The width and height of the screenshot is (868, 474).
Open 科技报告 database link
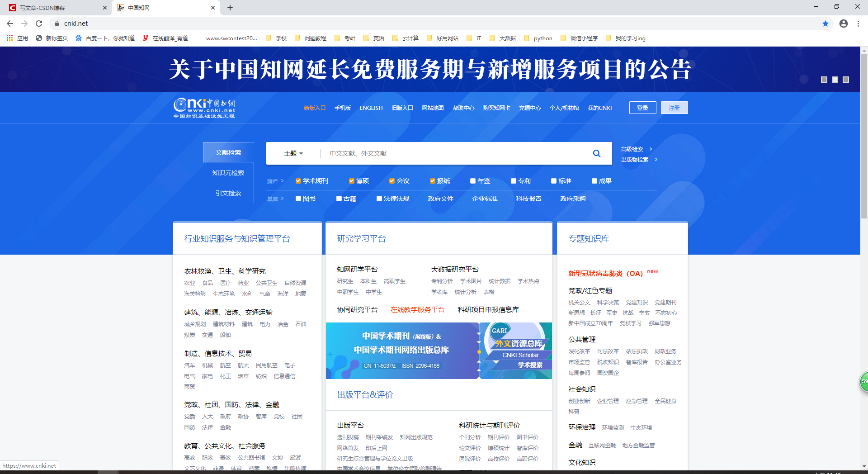529,199
